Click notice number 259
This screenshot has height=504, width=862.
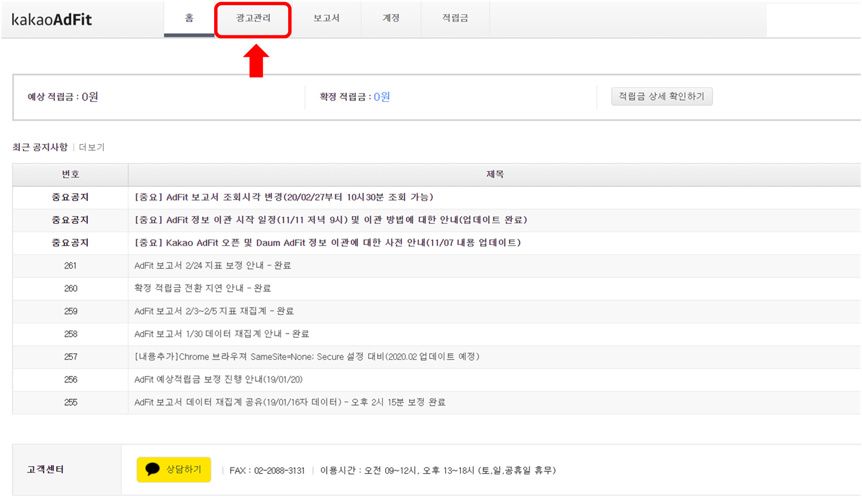click(x=71, y=311)
